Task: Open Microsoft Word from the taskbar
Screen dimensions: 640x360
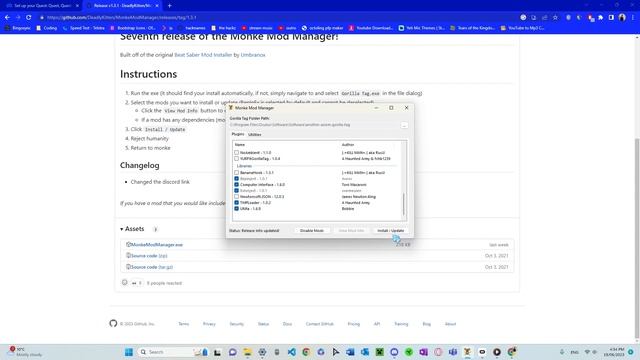Action: [350, 352]
